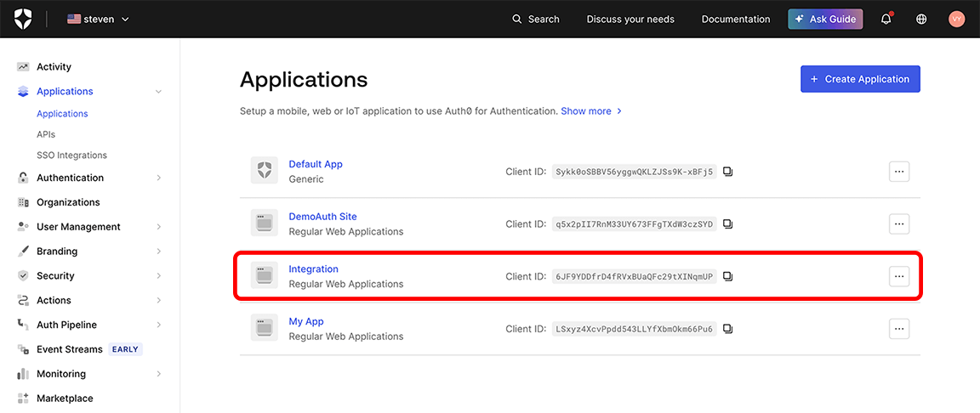Select client ID Sykk0oSBBV56yggwQKLZJSs9K-xBFj5

[x=634, y=172]
